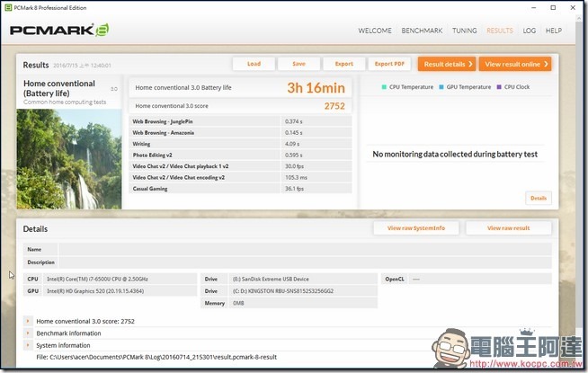The image size is (588, 373).
Task: Click Home conventional 3.0 Battery life label
Action: (x=183, y=88)
